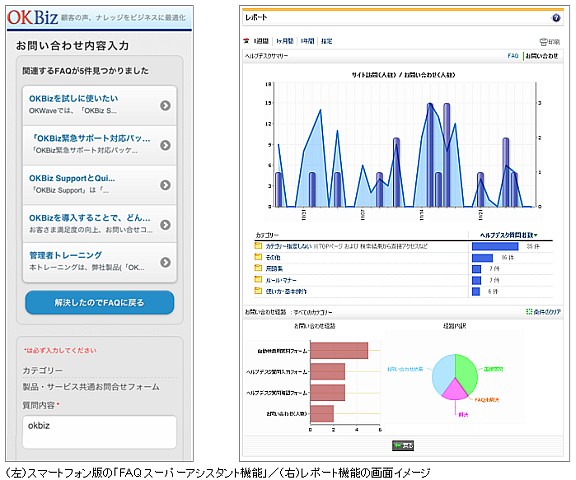Click the green slice of the pie chart
576x480 pixels.
click(466, 373)
